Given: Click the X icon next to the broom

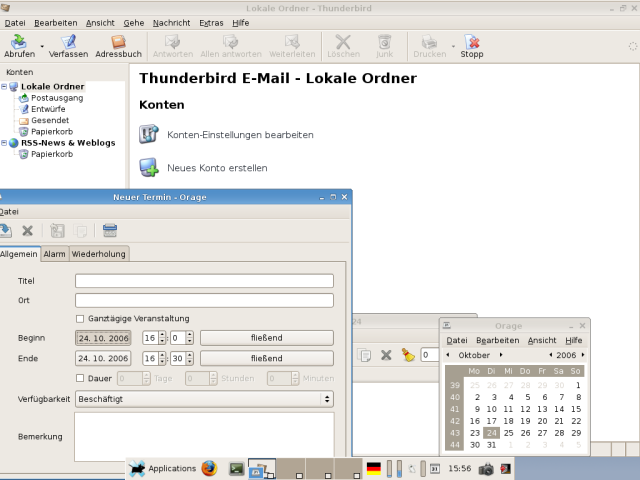Looking at the screenshot, I should (x=386, y=355).
